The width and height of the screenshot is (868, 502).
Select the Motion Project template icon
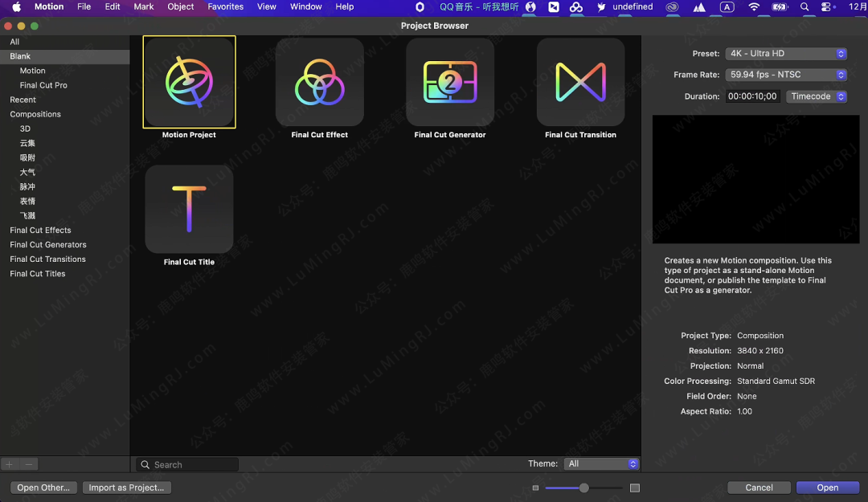click(x=189, y=81)
